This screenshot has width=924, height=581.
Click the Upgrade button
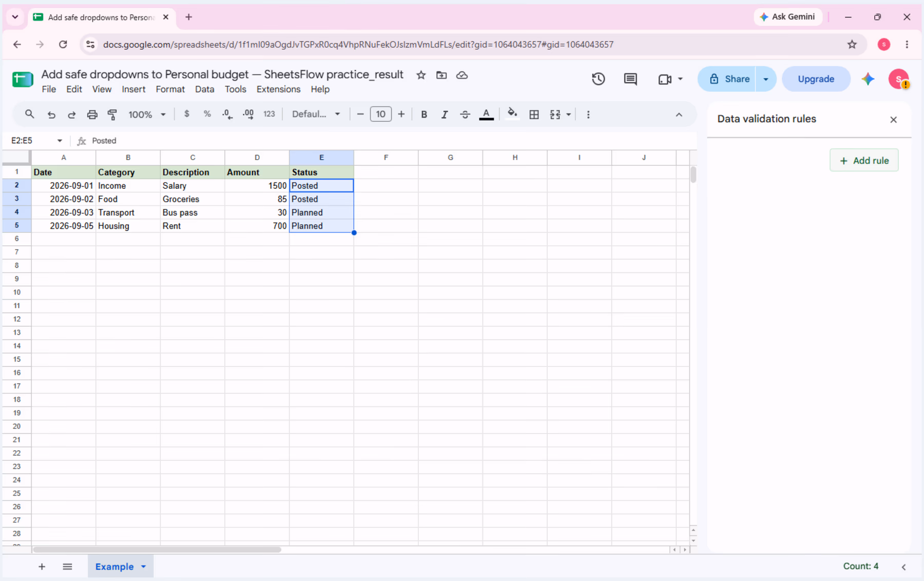click(816, 79)
